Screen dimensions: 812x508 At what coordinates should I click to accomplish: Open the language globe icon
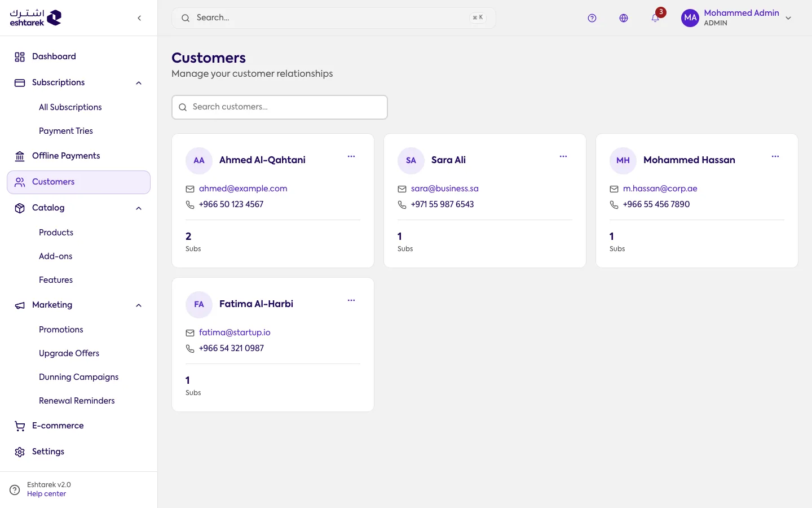[x=624, y=18]
